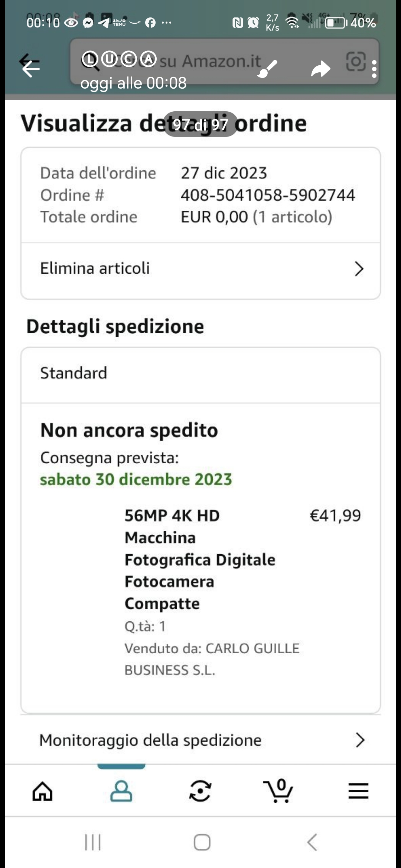Go to Amazon home tab
Image resolution: width=401 pixels, height=868 pixels.
click(42, 791)
